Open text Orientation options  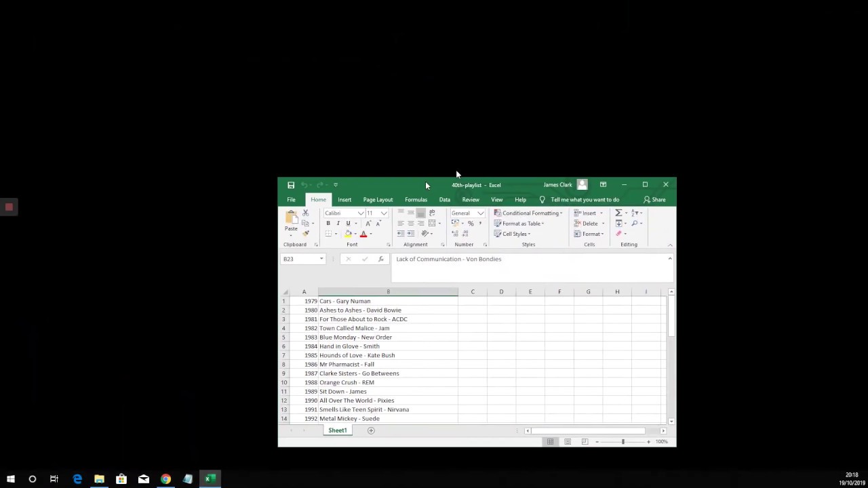(425, 233)
